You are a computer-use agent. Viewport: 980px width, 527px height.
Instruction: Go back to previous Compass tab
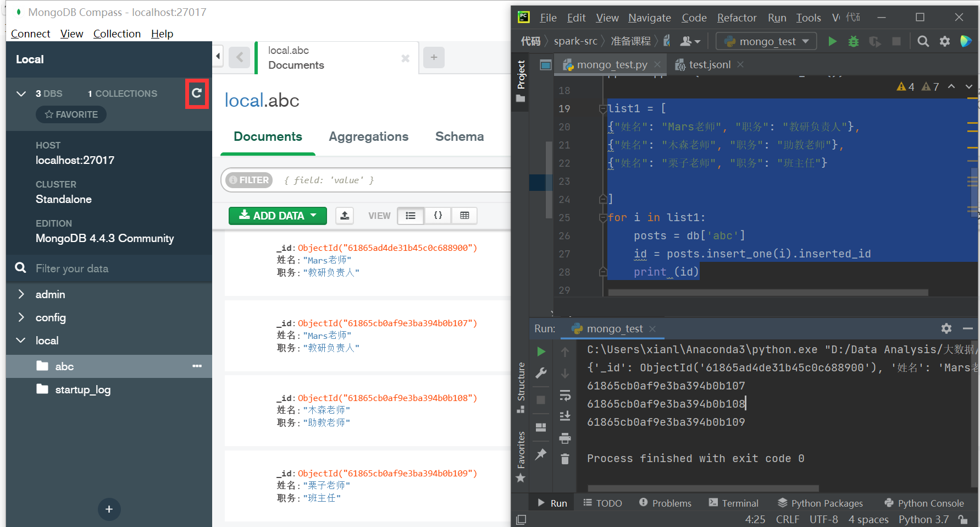[x=240, y=57]
